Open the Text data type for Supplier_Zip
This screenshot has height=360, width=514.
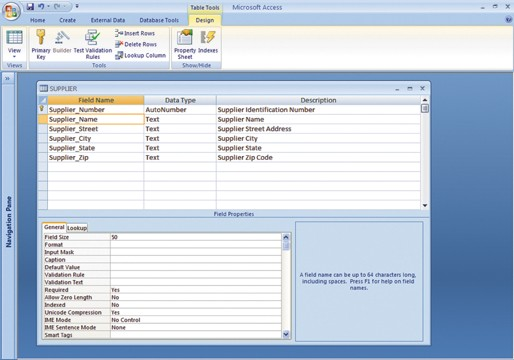pos(180,158)
